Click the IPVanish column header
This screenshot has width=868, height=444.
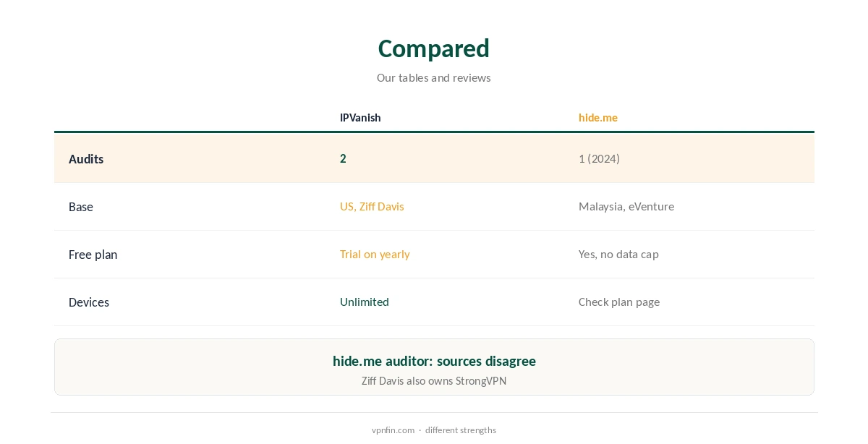[360, 118]
